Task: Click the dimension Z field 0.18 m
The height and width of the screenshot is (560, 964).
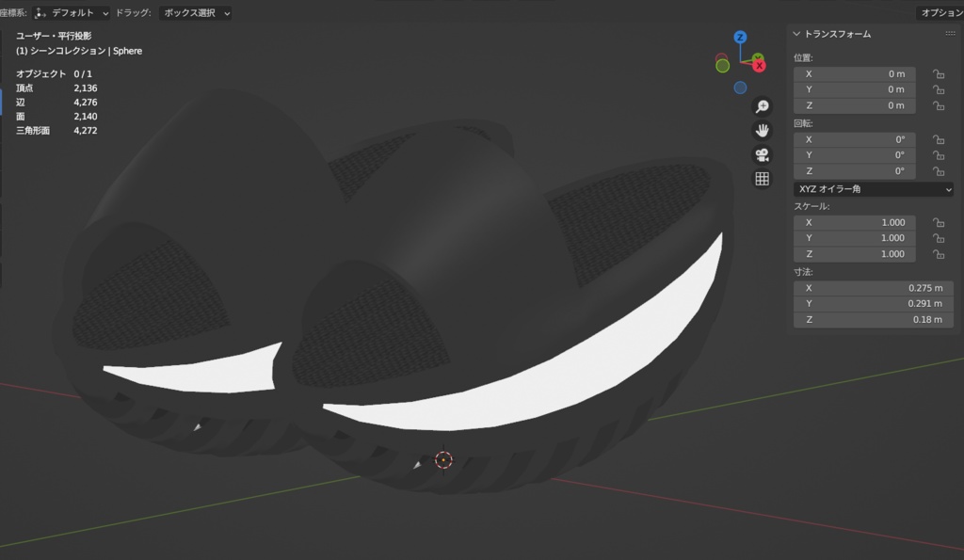Action: (873, 320)
